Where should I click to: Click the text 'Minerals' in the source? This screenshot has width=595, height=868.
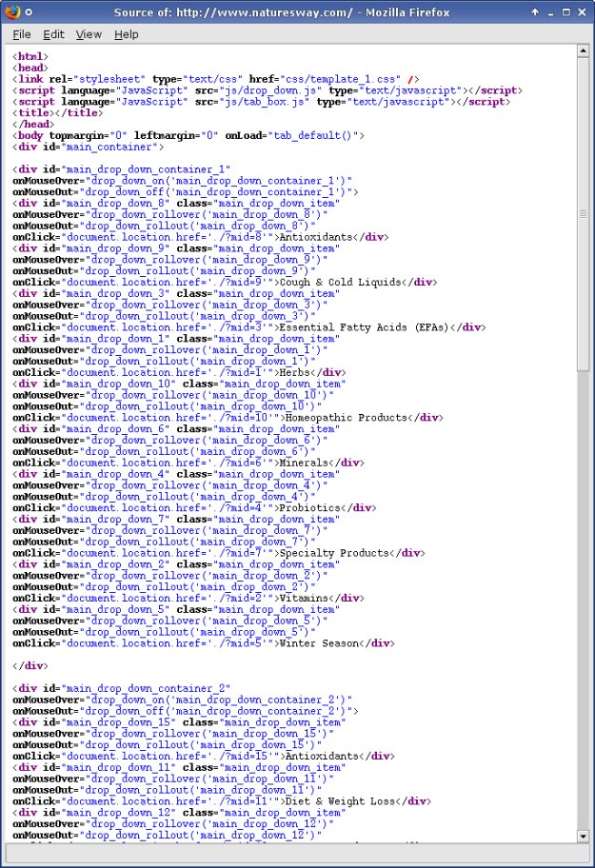[x=304, y=463]
